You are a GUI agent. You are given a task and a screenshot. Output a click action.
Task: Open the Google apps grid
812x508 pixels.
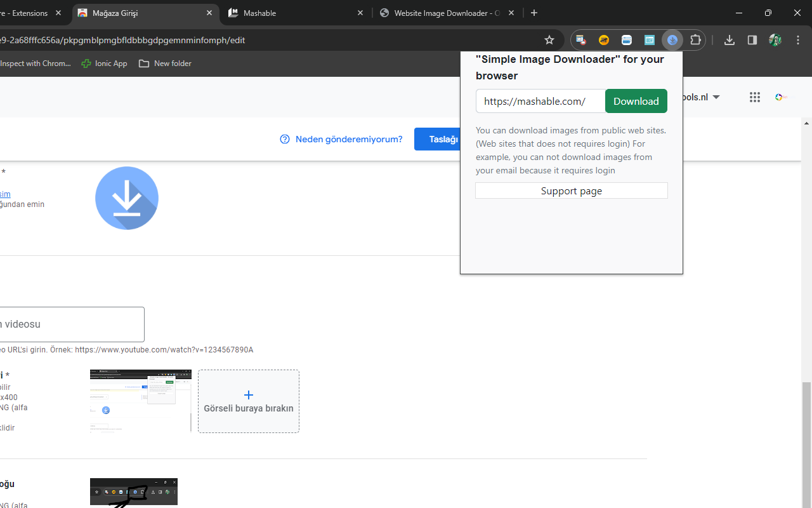[754, 97]
